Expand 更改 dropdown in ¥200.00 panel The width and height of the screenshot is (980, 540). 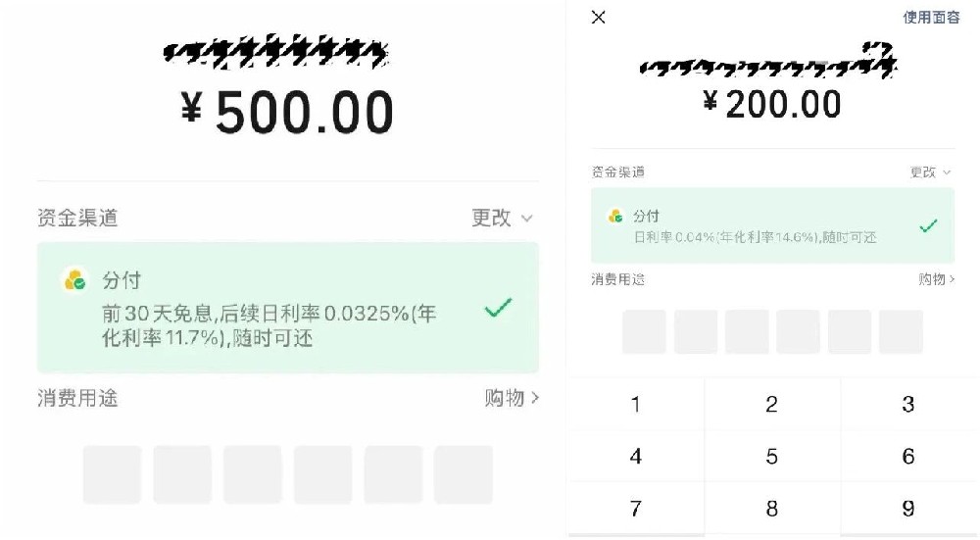click(930, 172)
